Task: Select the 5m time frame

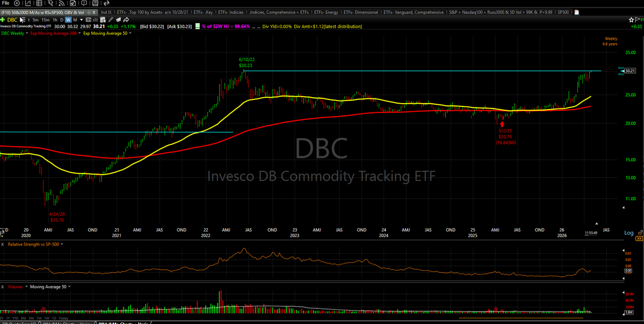Action: (35, 20)
